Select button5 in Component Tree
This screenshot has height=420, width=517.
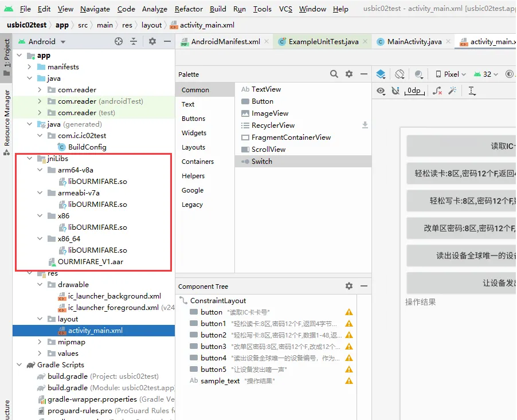(213, 369)
